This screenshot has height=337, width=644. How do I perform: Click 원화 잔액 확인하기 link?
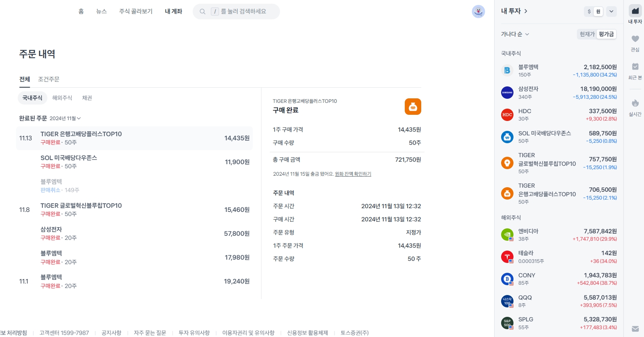[x=353, y=174]
